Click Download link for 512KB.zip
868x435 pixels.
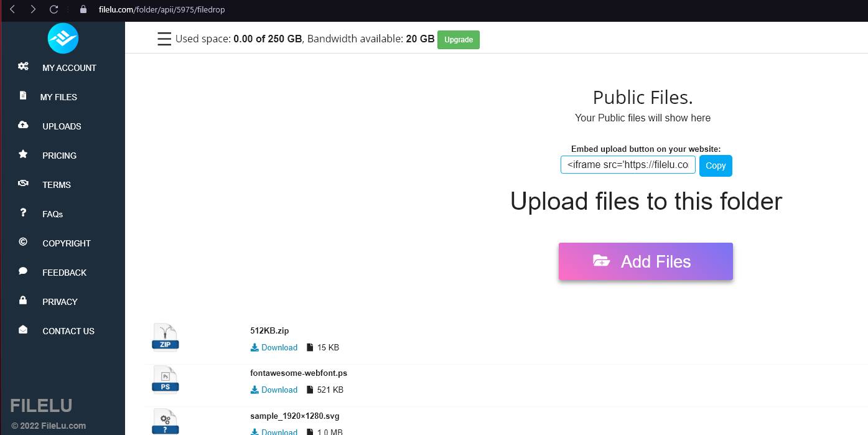click(x=279, y=348)
